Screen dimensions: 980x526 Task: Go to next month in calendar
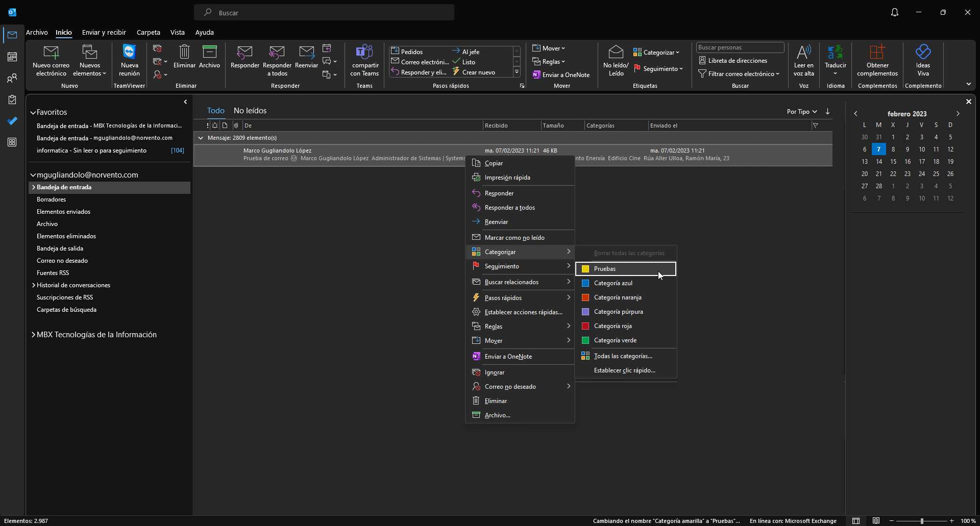click(x=958, y=114)
